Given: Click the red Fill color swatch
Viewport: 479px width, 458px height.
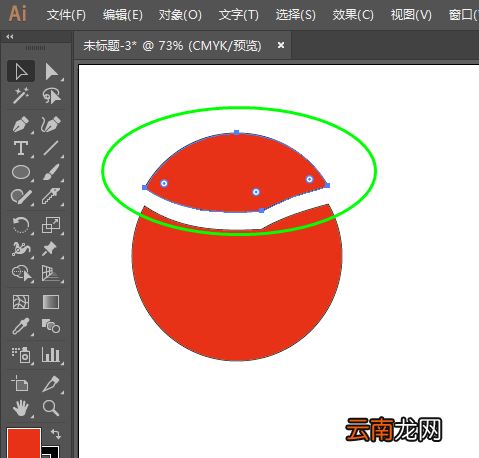Looking at the screenshot, I should tap(24, 443).
